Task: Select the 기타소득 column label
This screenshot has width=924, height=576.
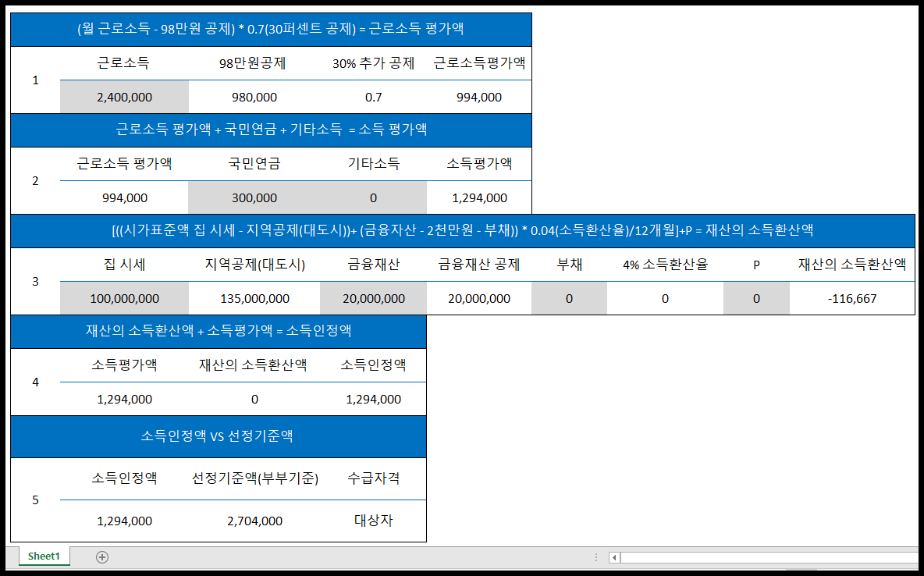Action: click(374, 164)
